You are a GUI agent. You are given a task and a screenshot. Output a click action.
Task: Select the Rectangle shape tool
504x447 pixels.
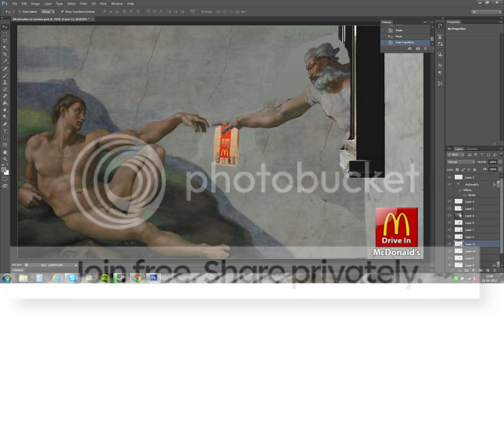coord(5,145)
